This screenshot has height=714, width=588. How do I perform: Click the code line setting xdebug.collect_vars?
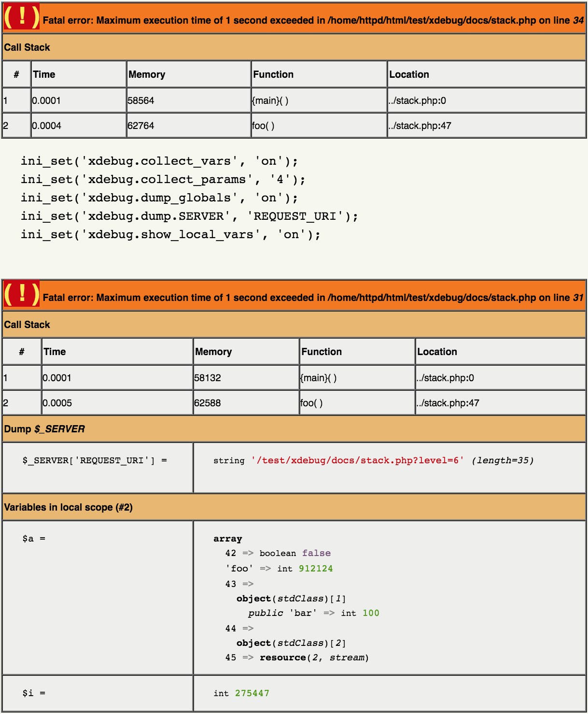coord(159,161)
